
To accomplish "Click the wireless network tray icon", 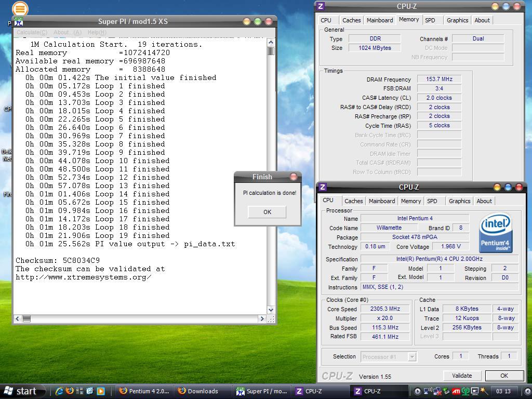I will pos(428,391).
